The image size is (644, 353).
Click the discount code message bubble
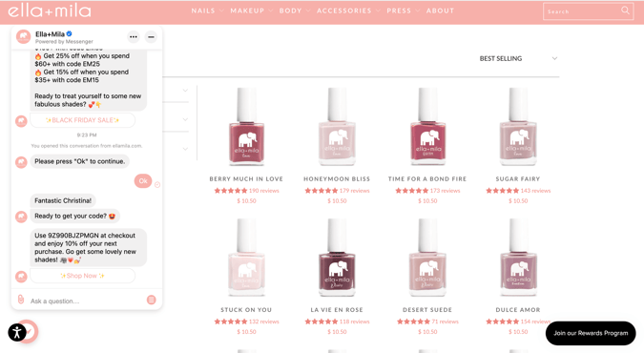[x=89, y=247]
